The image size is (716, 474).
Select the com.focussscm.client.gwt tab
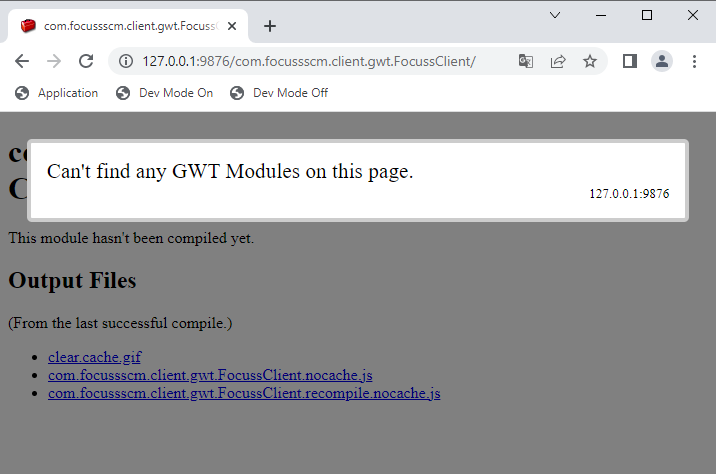tap(128, 26)
